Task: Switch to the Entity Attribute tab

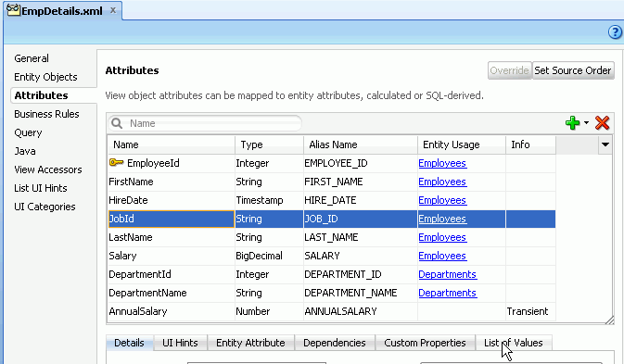Action: tap(250, 343)
